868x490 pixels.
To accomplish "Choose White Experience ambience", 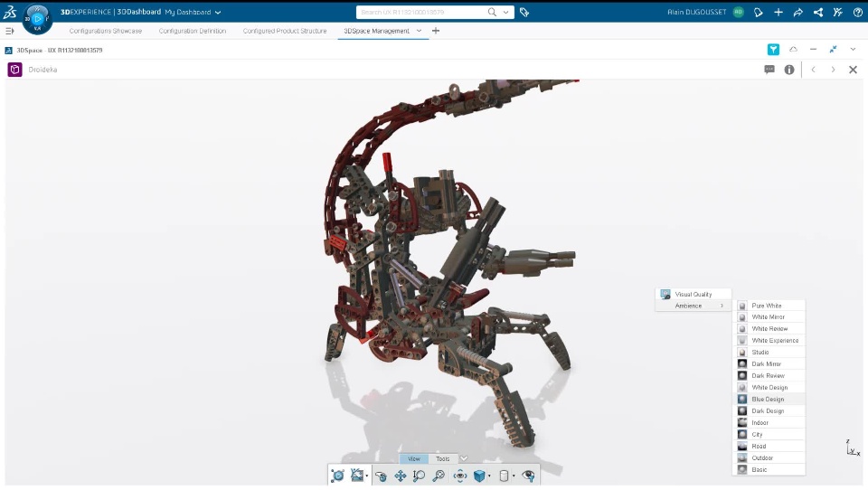I will pos(769,341).
